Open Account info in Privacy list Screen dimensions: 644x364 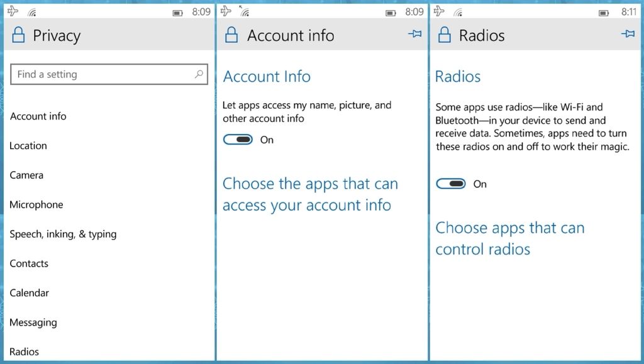pos(38,116)
